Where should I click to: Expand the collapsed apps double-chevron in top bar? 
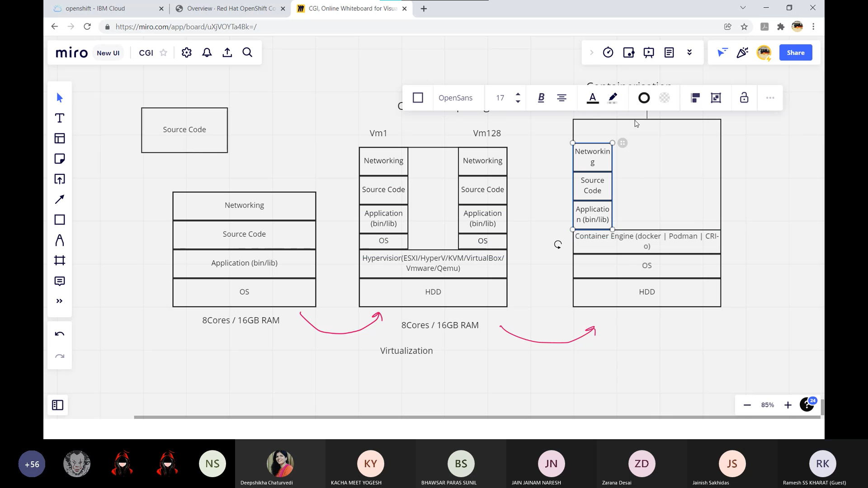tap(689, 52)
